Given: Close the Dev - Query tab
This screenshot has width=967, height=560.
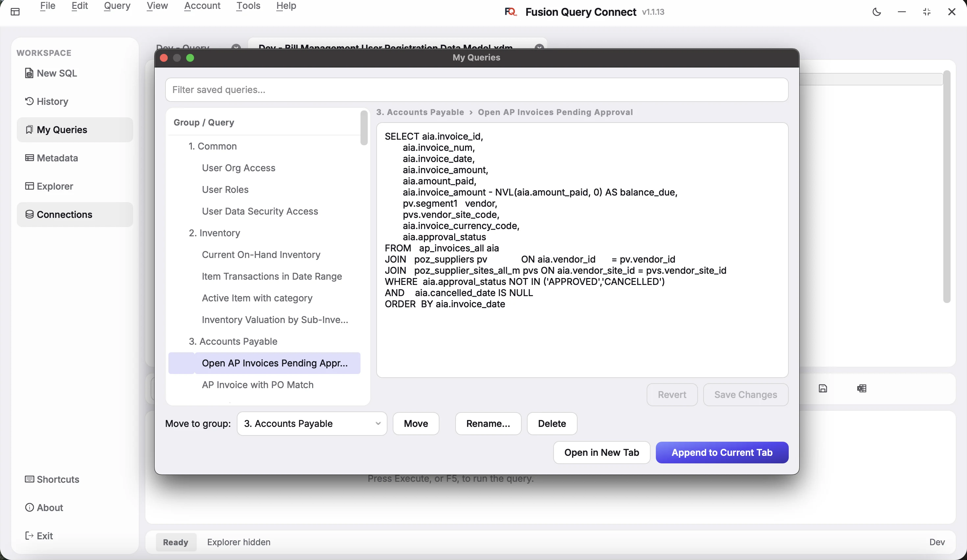Looking at the screenshot, I should (x=236, y=47).
